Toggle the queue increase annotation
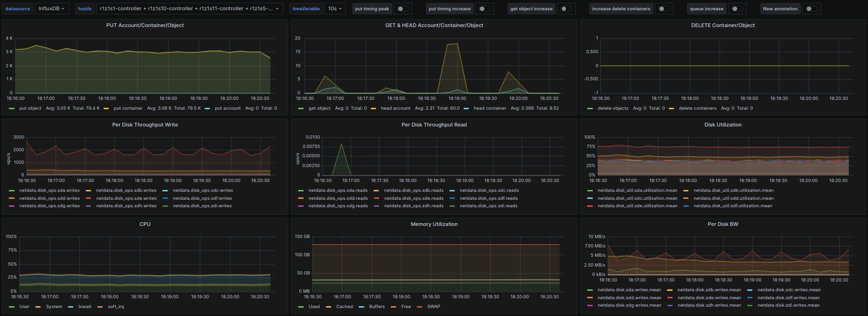The image size is (868, 316). point(736,9)
